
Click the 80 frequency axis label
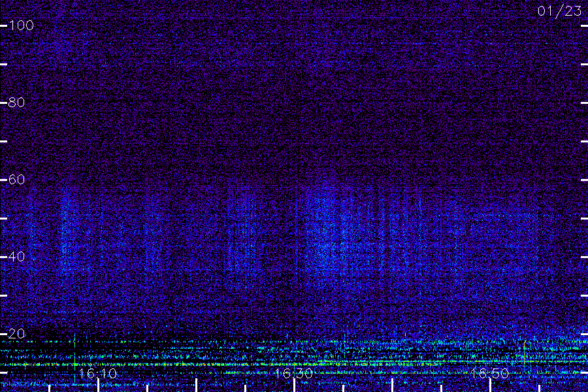pos(16,103)
